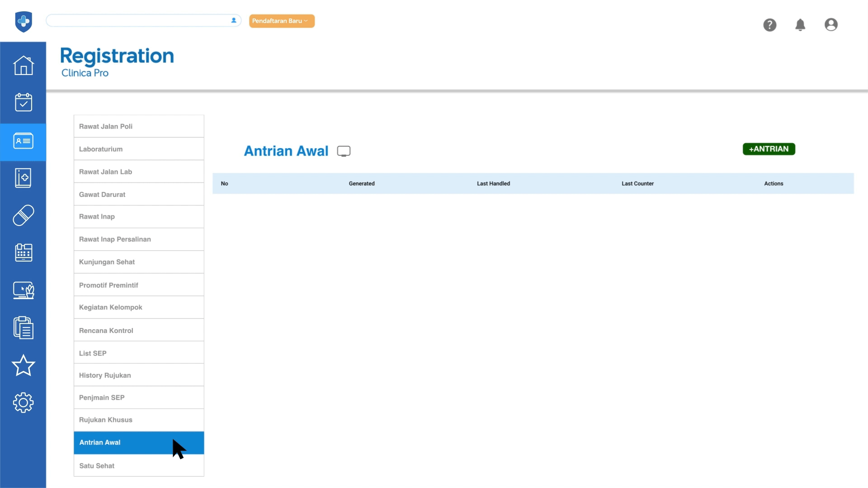Click the +ANTRIAN button
Viewport: 868px width, 488px height.
tap(768, 149)
